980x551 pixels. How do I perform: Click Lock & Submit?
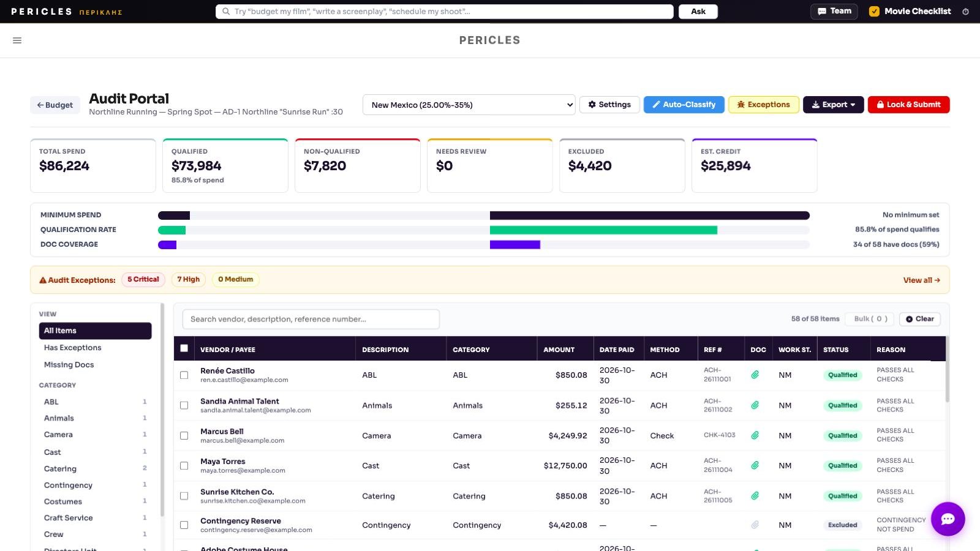[908, 105]
